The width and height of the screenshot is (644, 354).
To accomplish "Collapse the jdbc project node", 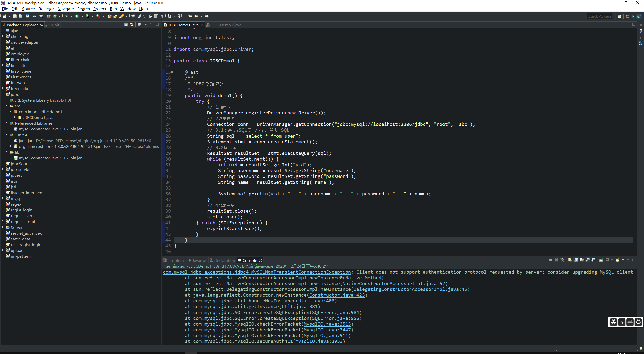I will coord(3,94).
